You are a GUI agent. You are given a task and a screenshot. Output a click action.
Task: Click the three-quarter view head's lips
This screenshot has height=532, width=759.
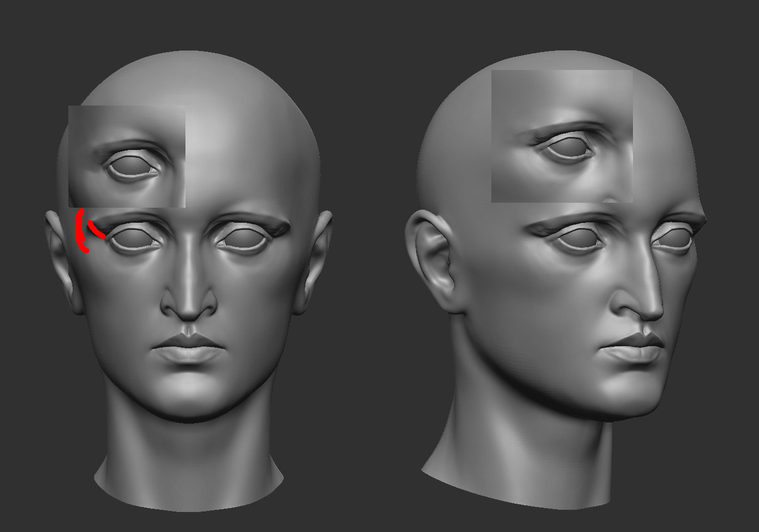(x=633, y=347)
